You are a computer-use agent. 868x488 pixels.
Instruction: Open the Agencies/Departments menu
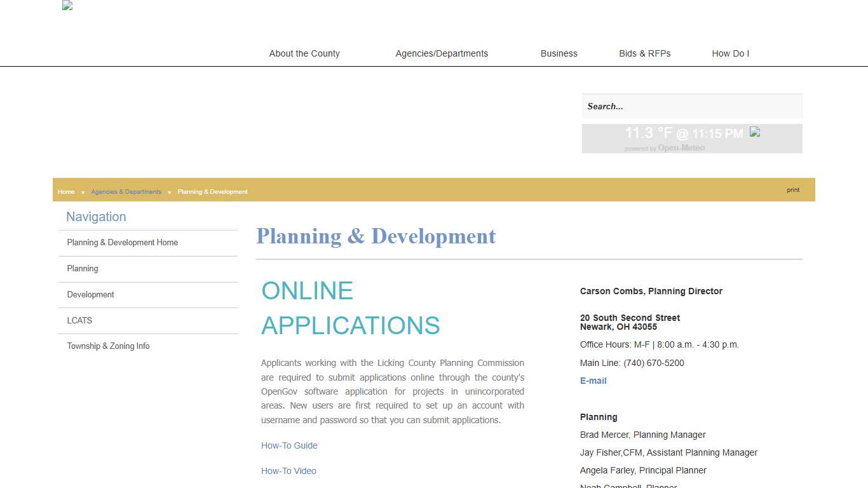(442, 53)
